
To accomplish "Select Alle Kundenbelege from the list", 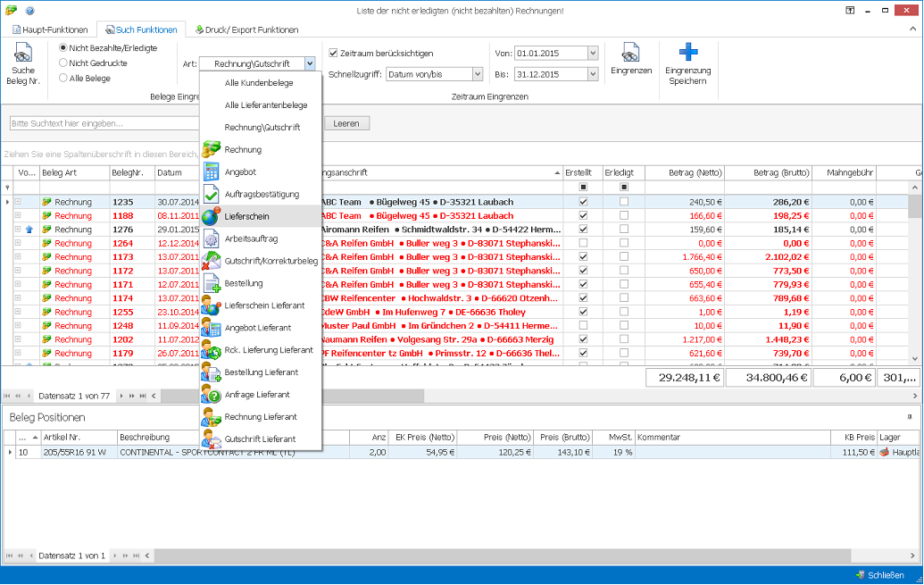I will point(261,83).
